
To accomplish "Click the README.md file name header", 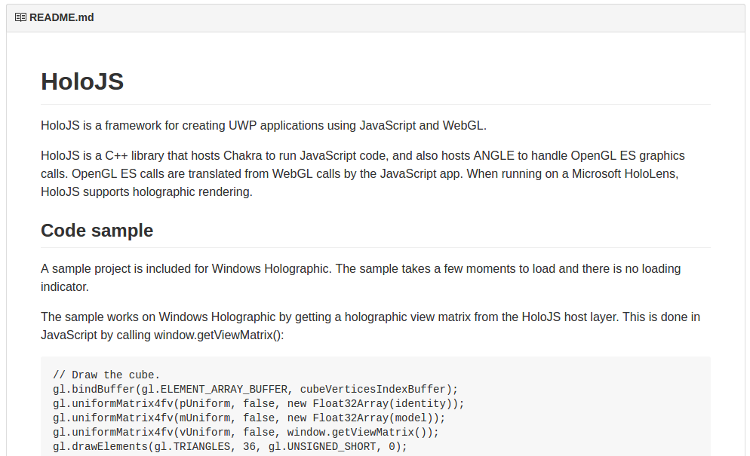I will [61, 18].
